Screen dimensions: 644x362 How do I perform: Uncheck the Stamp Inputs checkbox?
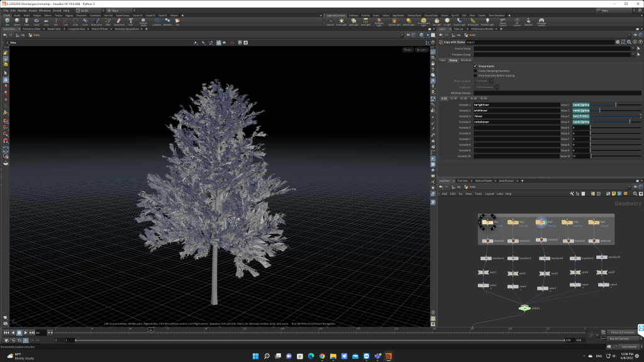pyautogui.click(x=475, y=65)
